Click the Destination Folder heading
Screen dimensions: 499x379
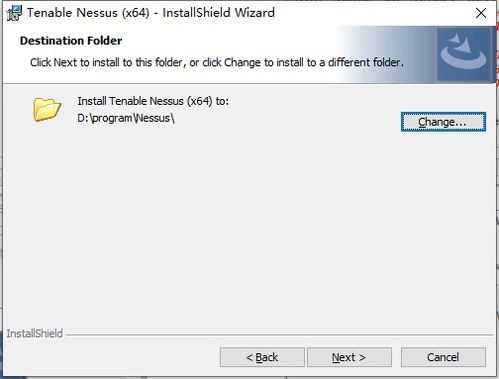(x=71, y=41)
